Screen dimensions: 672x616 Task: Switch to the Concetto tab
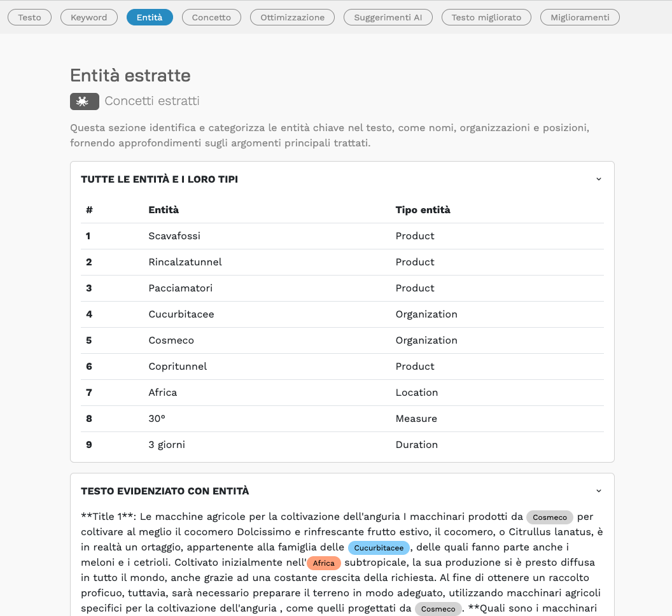coord(211,17)
